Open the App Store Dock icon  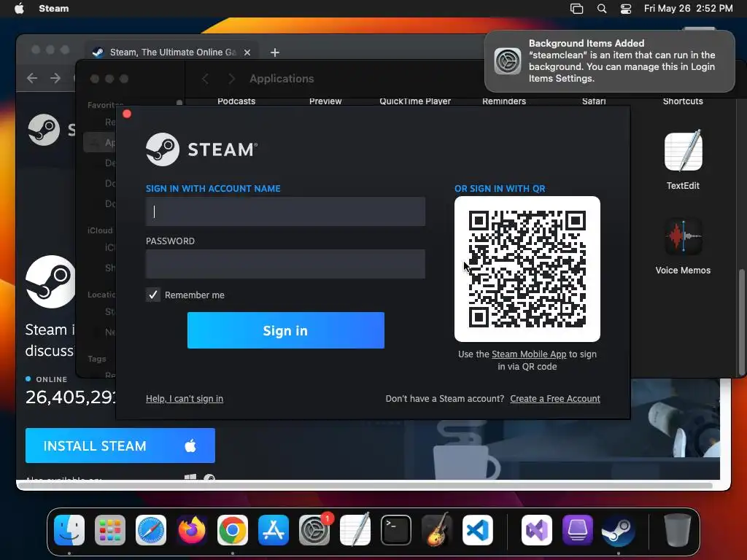pos(274,530)
